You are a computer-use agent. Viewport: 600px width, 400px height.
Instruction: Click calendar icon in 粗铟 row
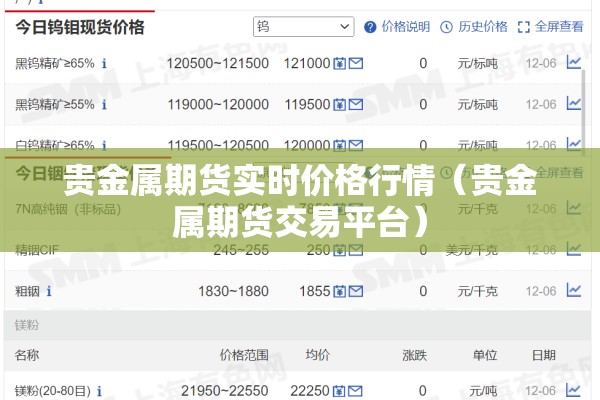point(339,291)
